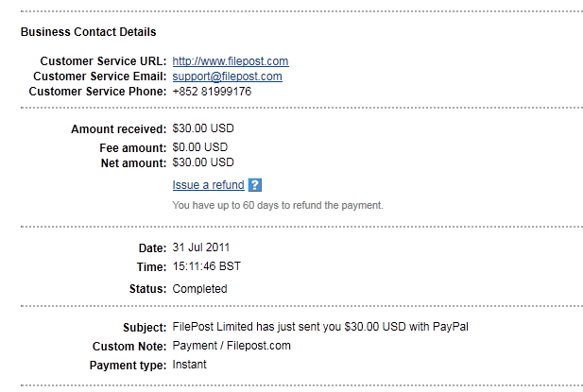Click the Payment / Filepost.com custom note
This screenshot has width=583, height=392.
click(231, 346)
